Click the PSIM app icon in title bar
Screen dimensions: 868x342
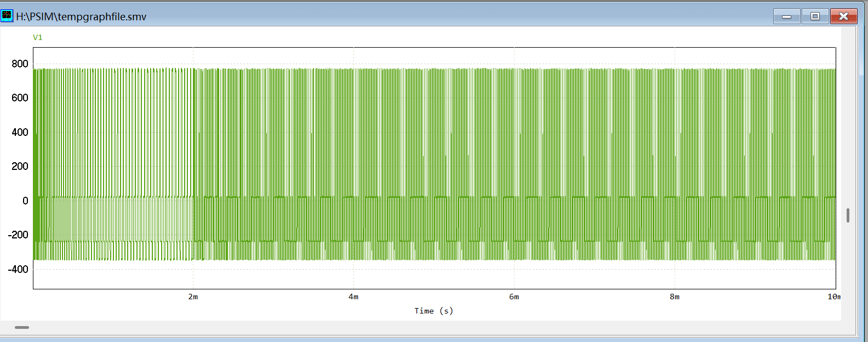(7, 16)
